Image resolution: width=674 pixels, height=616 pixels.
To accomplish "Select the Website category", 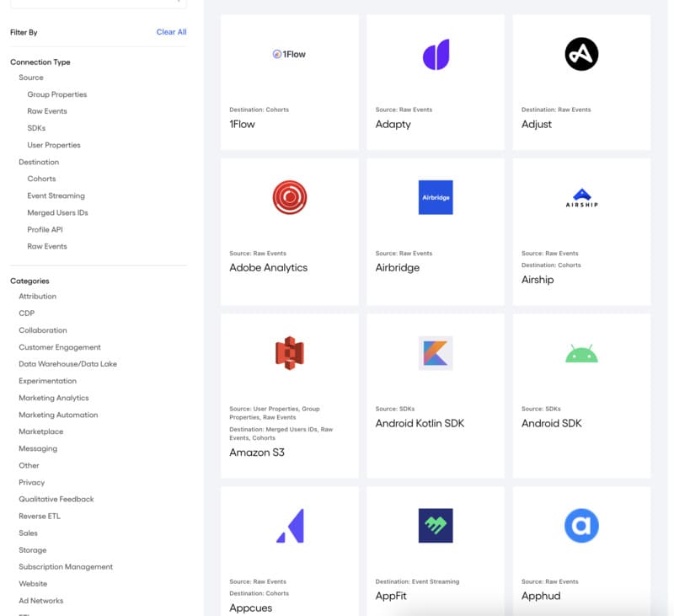I will 33,584.
